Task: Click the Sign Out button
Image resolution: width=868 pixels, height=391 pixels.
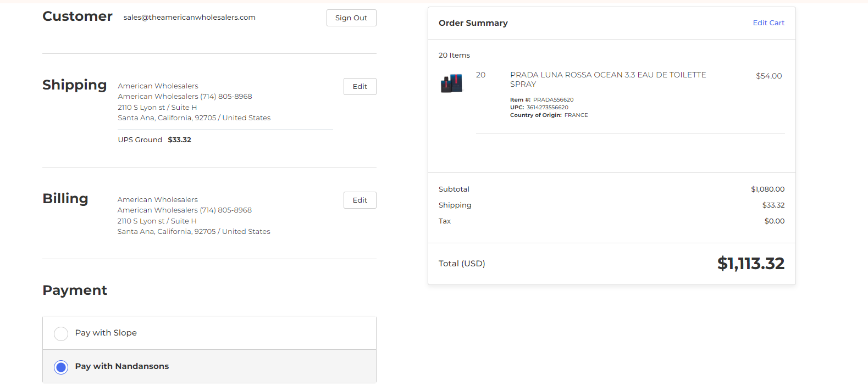Action: (351, 18)
